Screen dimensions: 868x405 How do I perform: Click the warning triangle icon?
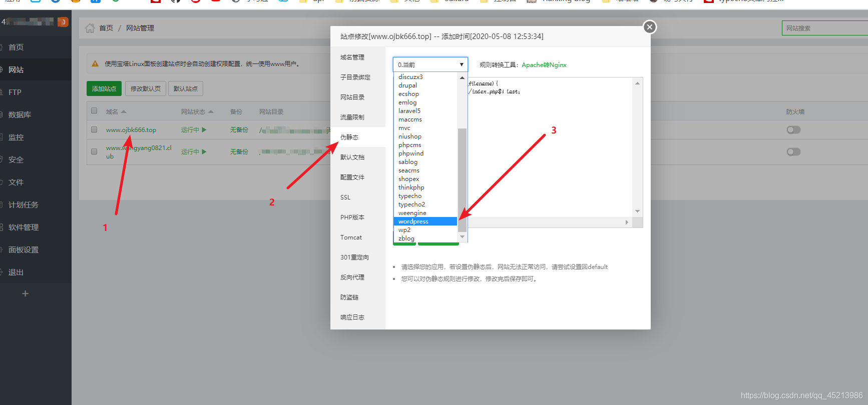95,63
